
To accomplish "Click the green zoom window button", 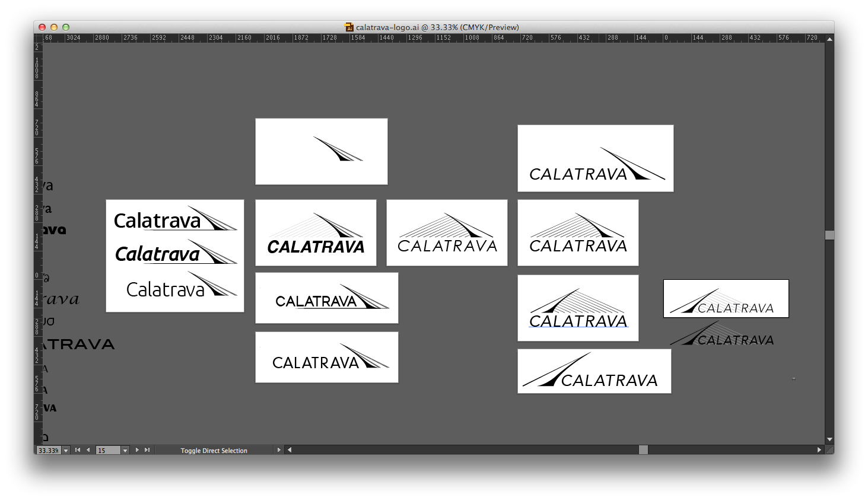I will point(66,27).
